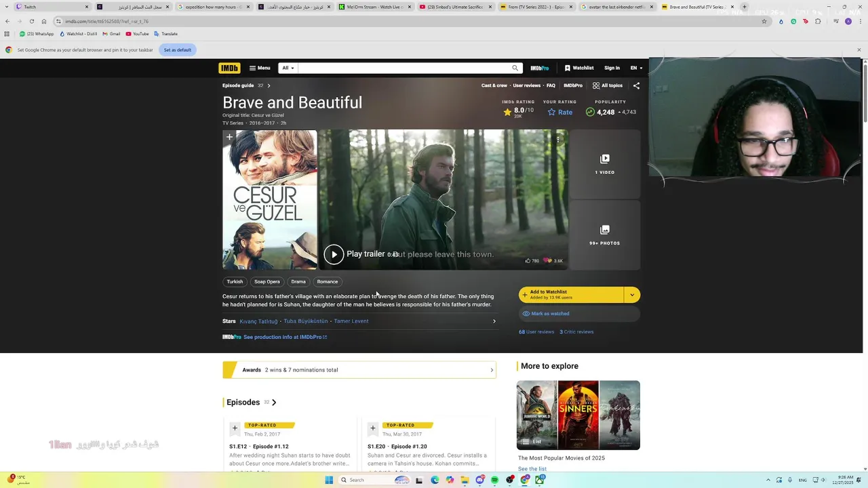The height and width of the screenshot is (488, 868).
Task: Click Set as default for Chrome
Action: coord(177,49)
